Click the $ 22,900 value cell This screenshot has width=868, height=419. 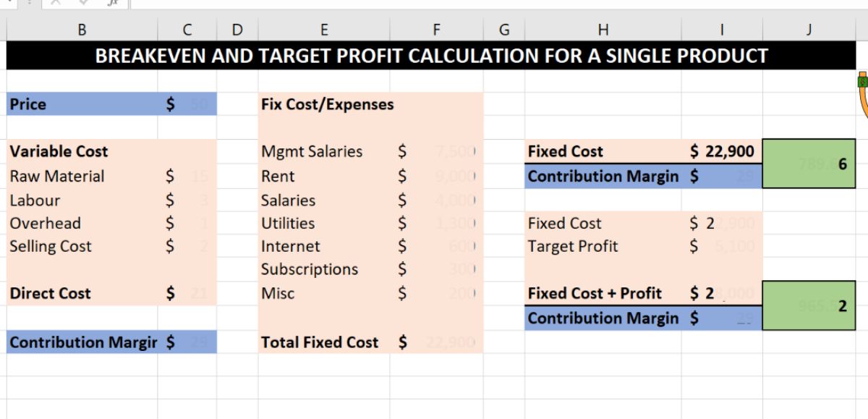point(722,151)
